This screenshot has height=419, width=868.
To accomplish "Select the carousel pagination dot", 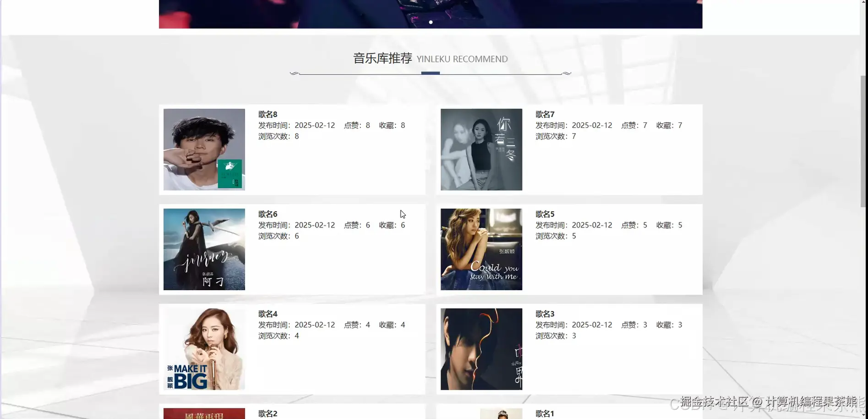I will pyautogui.click(x=430, y=22).
